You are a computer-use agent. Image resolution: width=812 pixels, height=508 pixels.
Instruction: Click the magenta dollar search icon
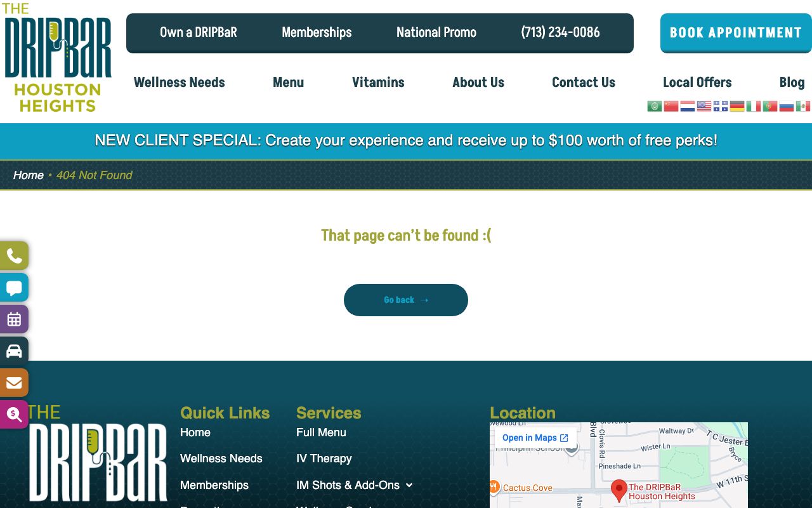[14, 415]
